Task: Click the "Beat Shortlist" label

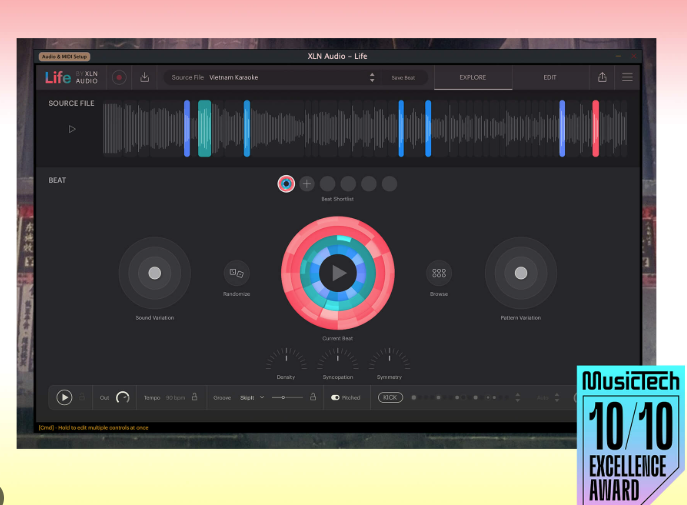Action: [337, 199]
